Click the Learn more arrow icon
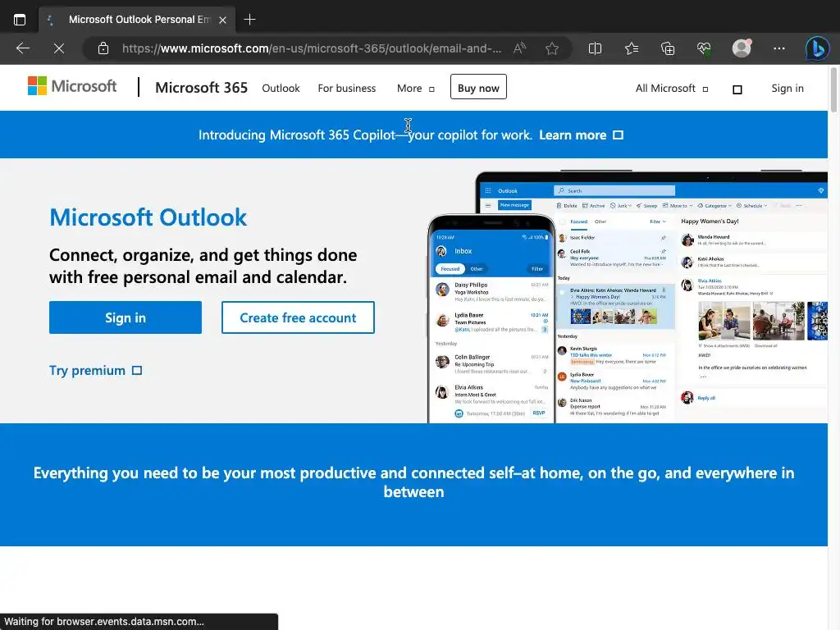840x630 pixels. pyautogui.click(x=618, y=135)
